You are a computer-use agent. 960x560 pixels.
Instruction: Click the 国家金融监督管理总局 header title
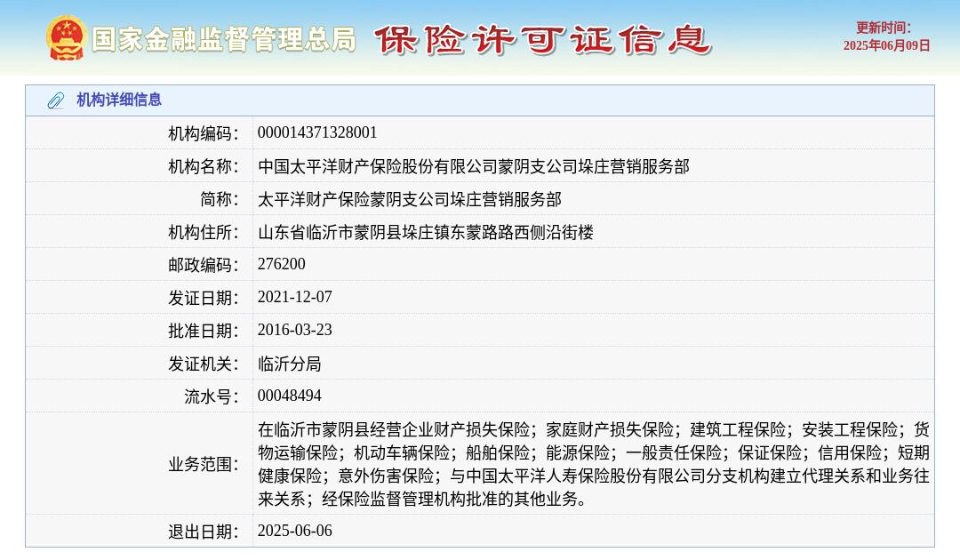pos(224,40)
